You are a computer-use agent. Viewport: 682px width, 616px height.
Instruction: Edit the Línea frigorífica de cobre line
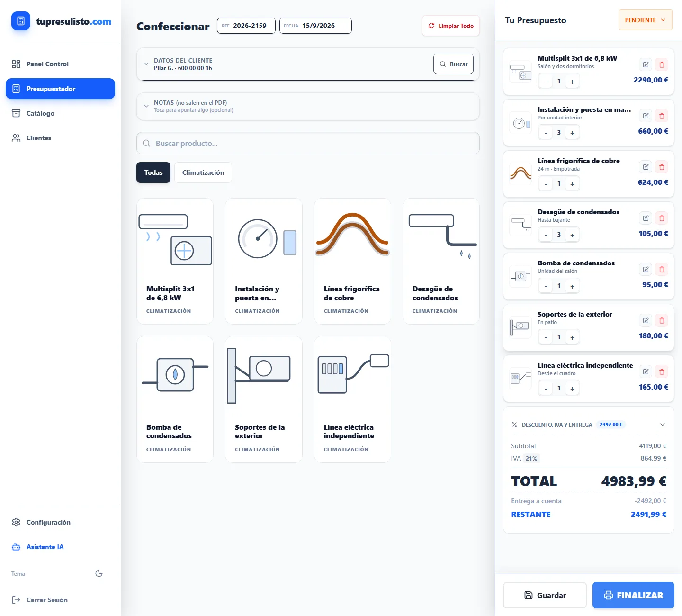[646, 167]
